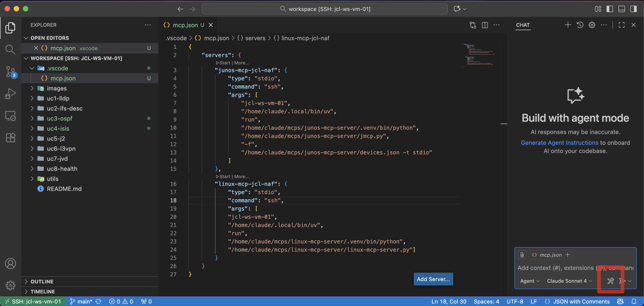Toggle the Secondary Side Bar
The width and height of the screenshot is (644, 306).
[x=634, y=9]
